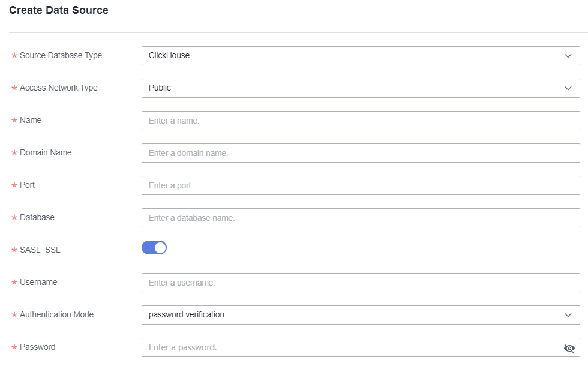This screenshot has height=366, width=588.
Task: Click chevron arrow of Source Database Type
Action: point(568,56)
